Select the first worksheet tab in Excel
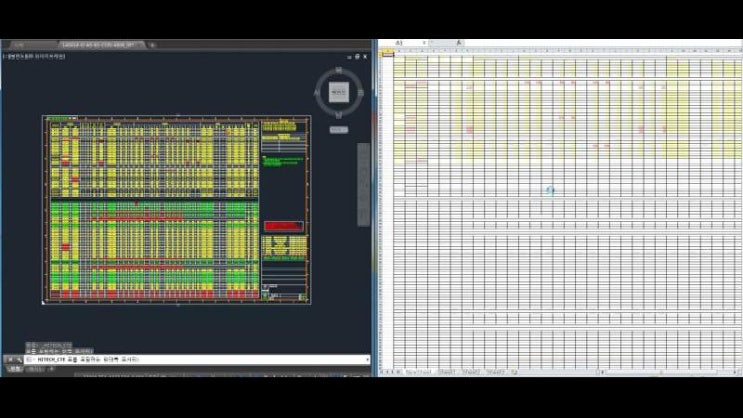743x418 pixels. click(419, 373)
